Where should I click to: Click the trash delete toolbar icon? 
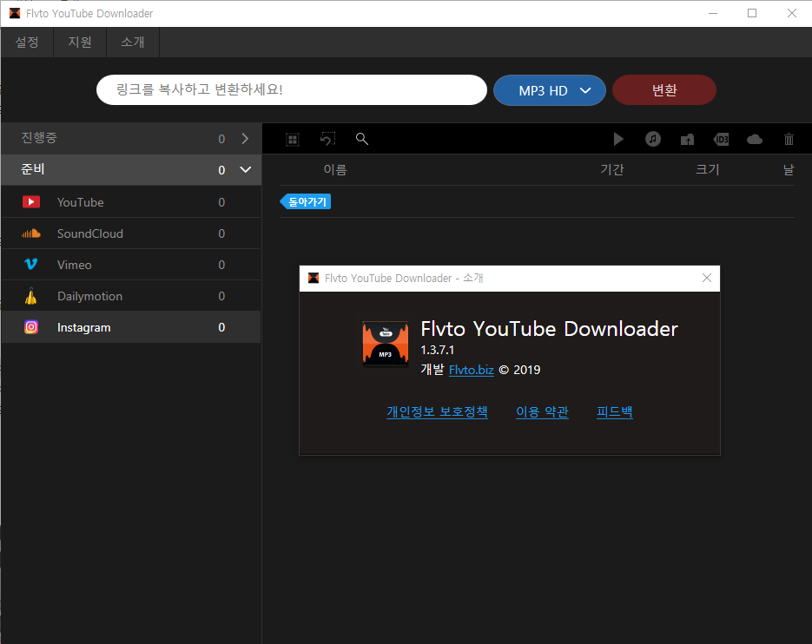pos(789,139)
